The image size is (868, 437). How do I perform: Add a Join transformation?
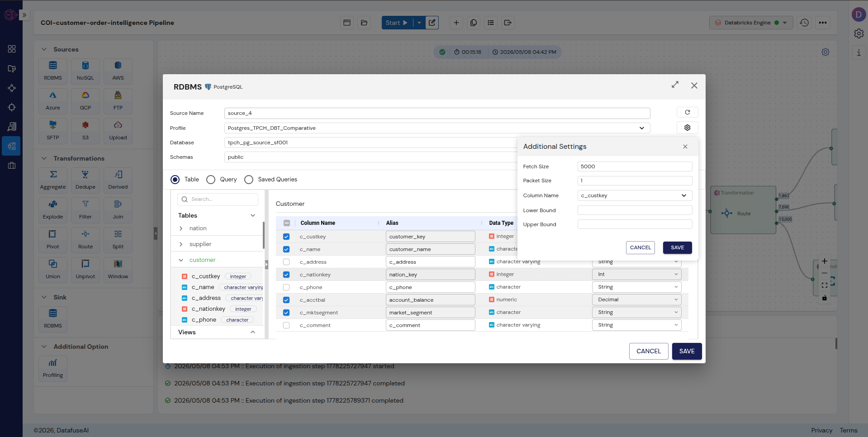coord(118,209)
